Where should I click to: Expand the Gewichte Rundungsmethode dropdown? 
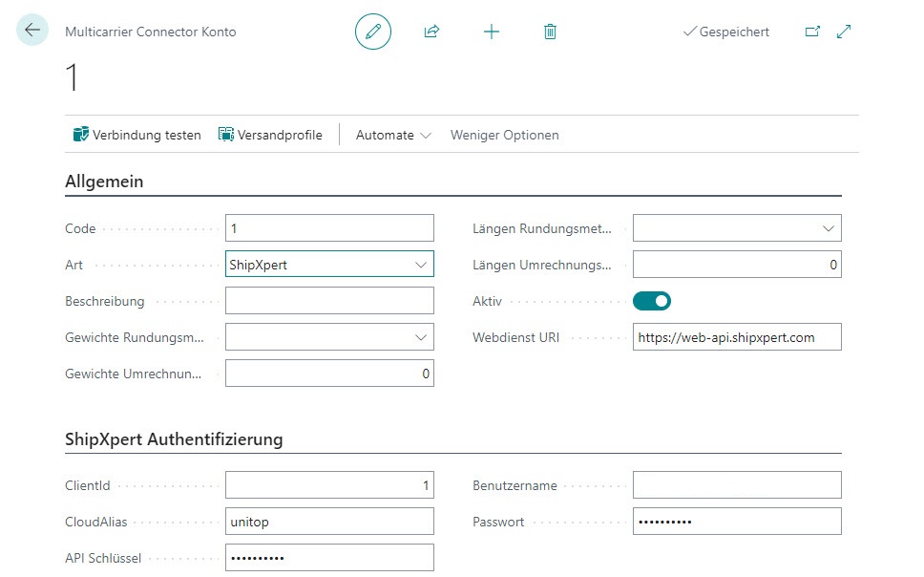421,337
